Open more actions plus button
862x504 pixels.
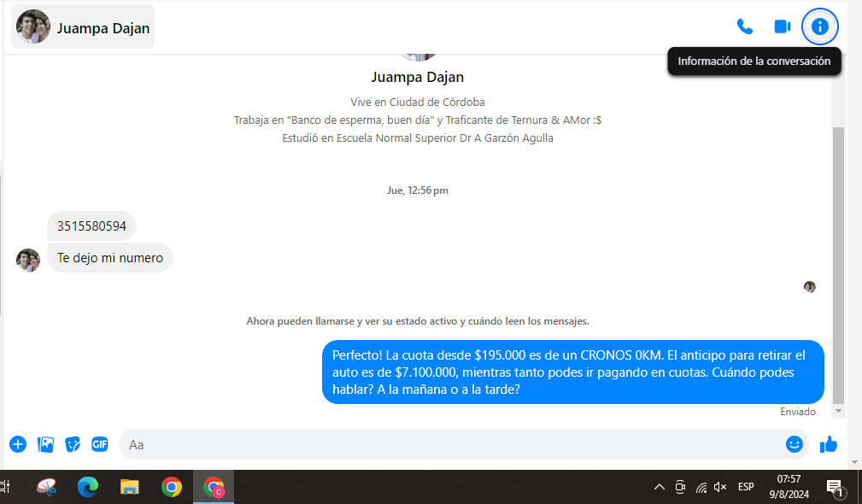[18, 444]
